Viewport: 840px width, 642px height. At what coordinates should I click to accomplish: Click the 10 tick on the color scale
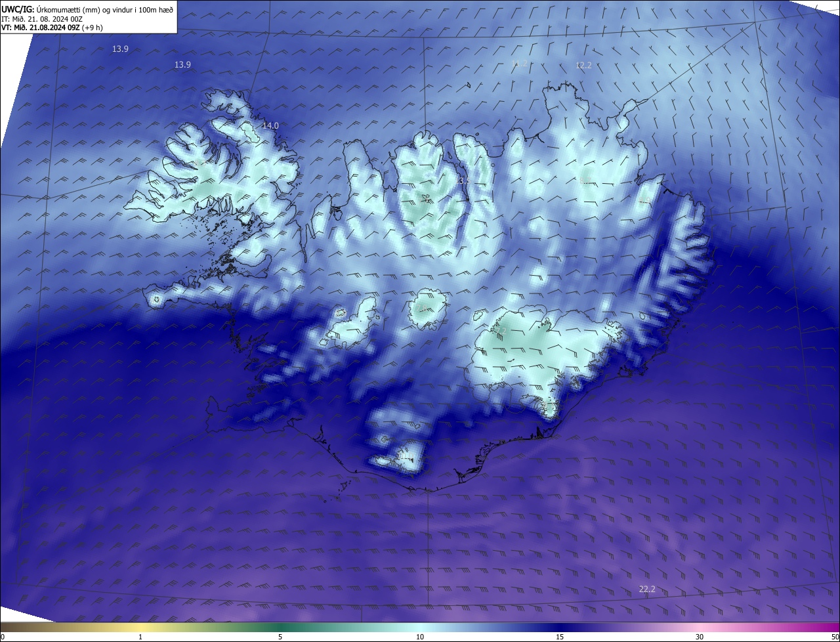click(x=420, y=637)
